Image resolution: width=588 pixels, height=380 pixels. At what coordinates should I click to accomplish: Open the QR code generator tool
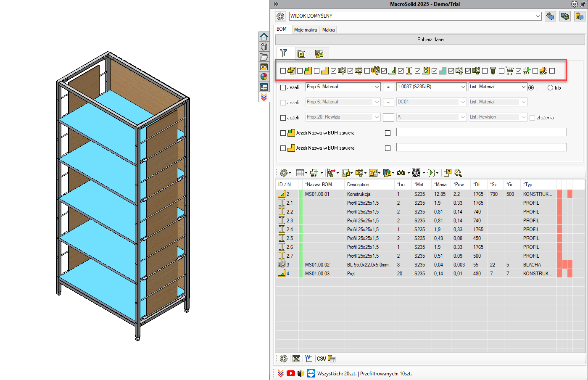[418, 173]
